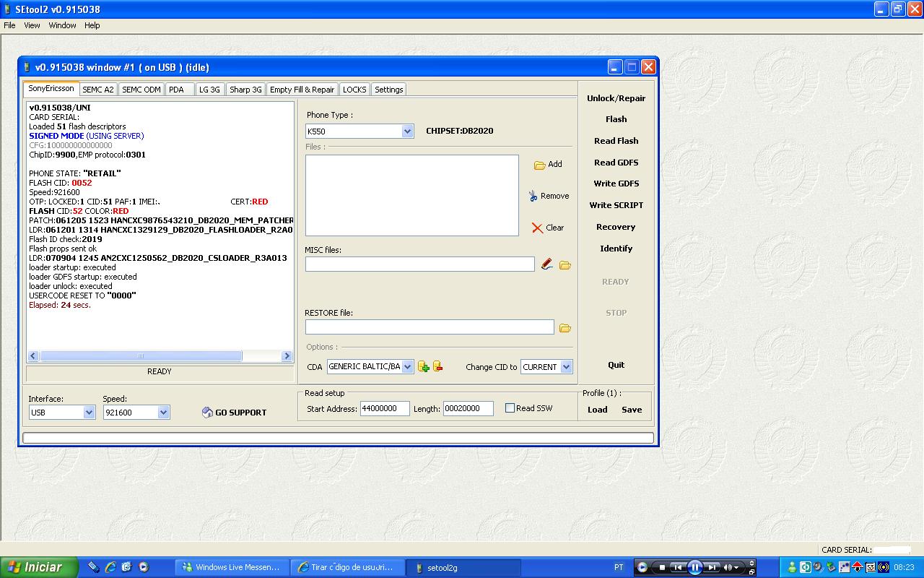Image resolution: width=924 pixels, height=578 pixels.
Task: Switch to the SEMC ODM tab
Action: coord(141,90)
